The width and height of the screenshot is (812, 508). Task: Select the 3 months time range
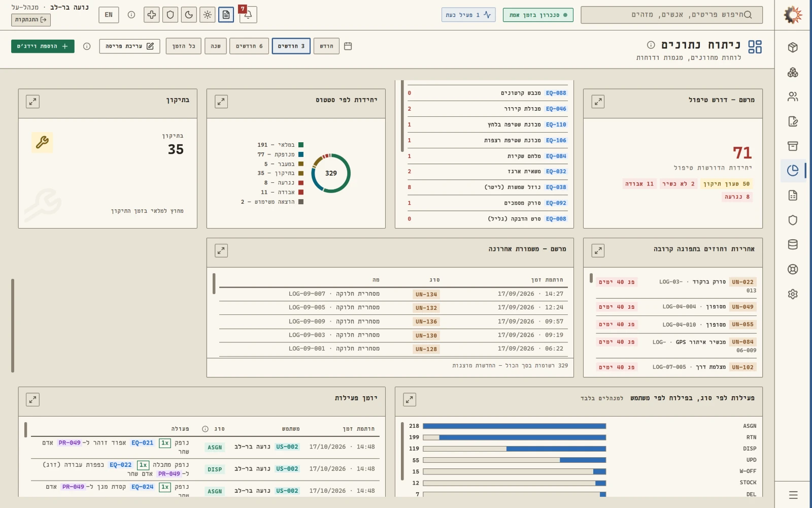pyautogui.click(x=291, y=46)
